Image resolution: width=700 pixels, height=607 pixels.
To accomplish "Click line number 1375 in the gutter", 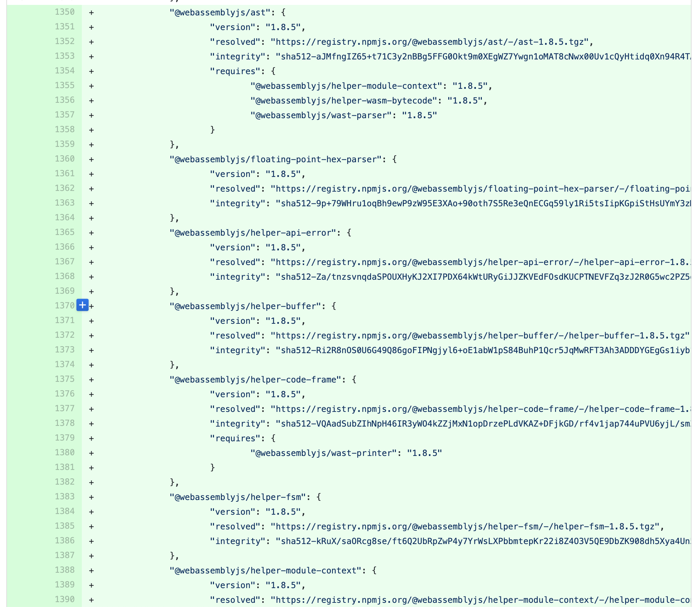I will pos(65,379).
